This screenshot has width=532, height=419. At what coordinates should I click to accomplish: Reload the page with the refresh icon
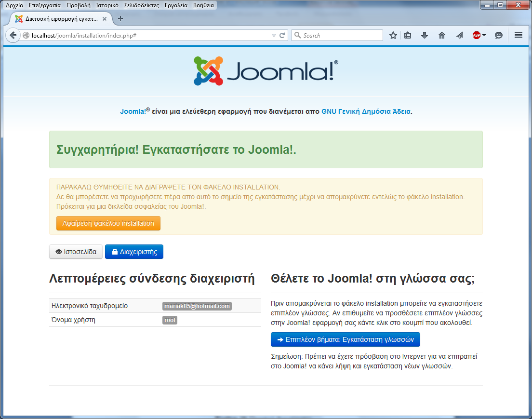tap(282, 35)
